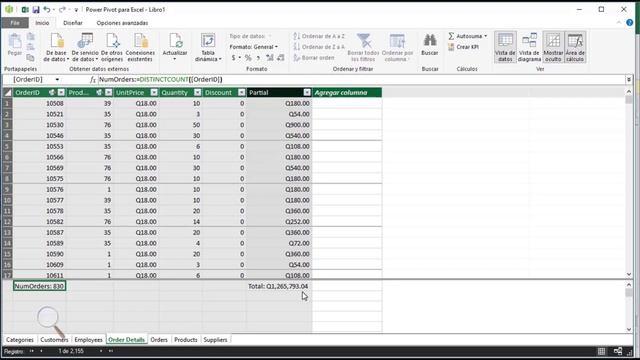Expand the Autosuma dropdown arrow

tap(485, 36)
